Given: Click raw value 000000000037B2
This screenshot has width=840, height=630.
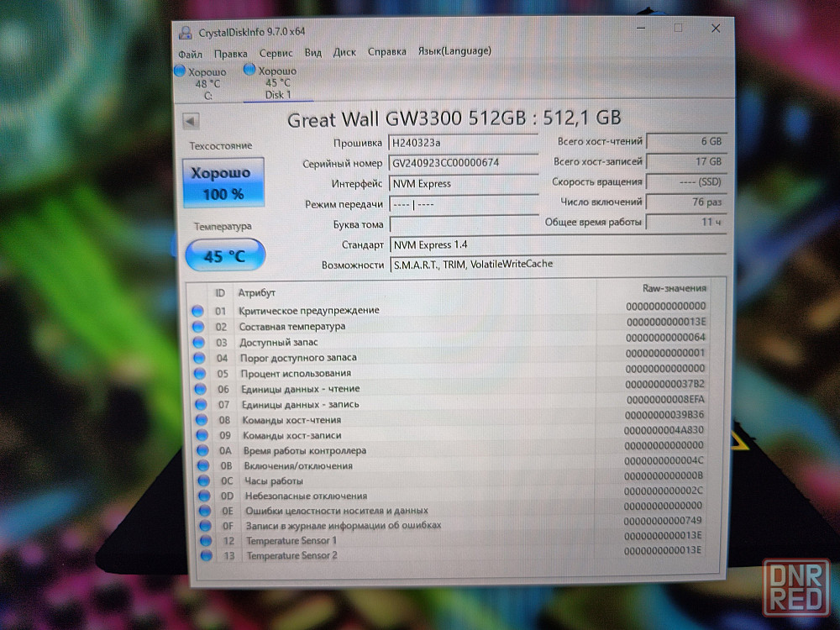Looking at the screenshot, I should 664,384.
